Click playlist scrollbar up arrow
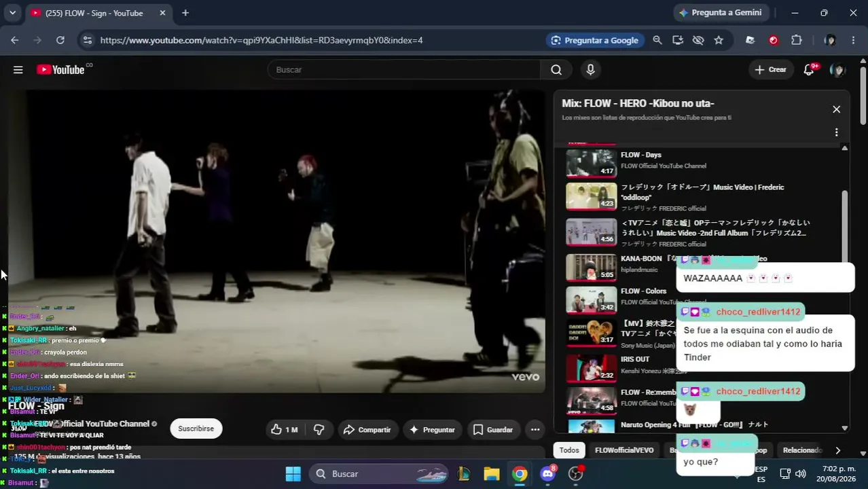The height and width of the screenshot is (489, 868). pos(845,147)
